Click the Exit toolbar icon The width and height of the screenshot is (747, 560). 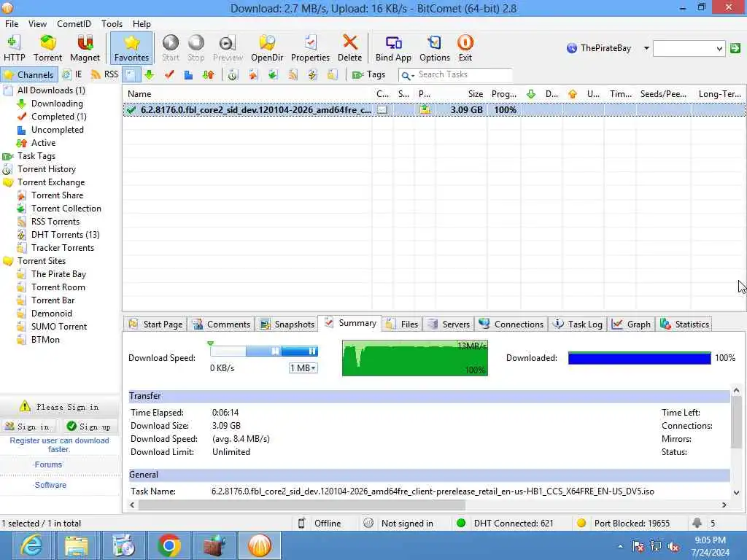click(465, 48)
